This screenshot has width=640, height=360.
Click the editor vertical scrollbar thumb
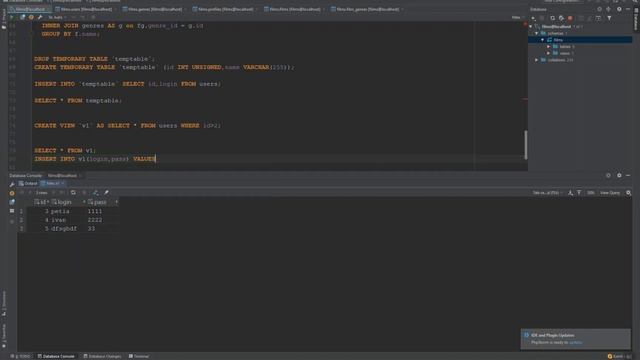(x=526, y=145)
